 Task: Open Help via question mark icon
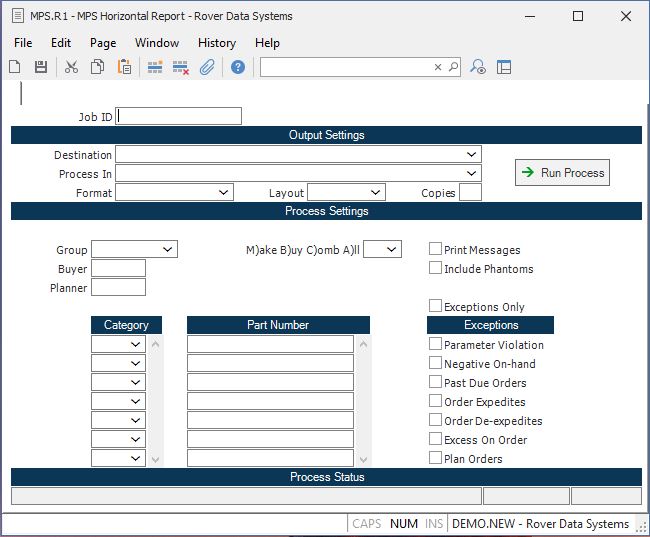pyautogui.click(x=238, y=67)
